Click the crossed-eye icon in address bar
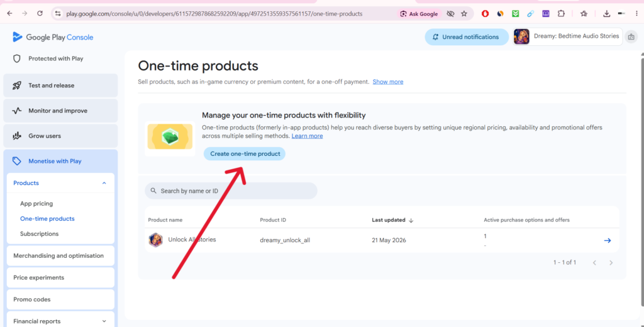Viewport: 644px width, 327px height. tap(450, 14)
